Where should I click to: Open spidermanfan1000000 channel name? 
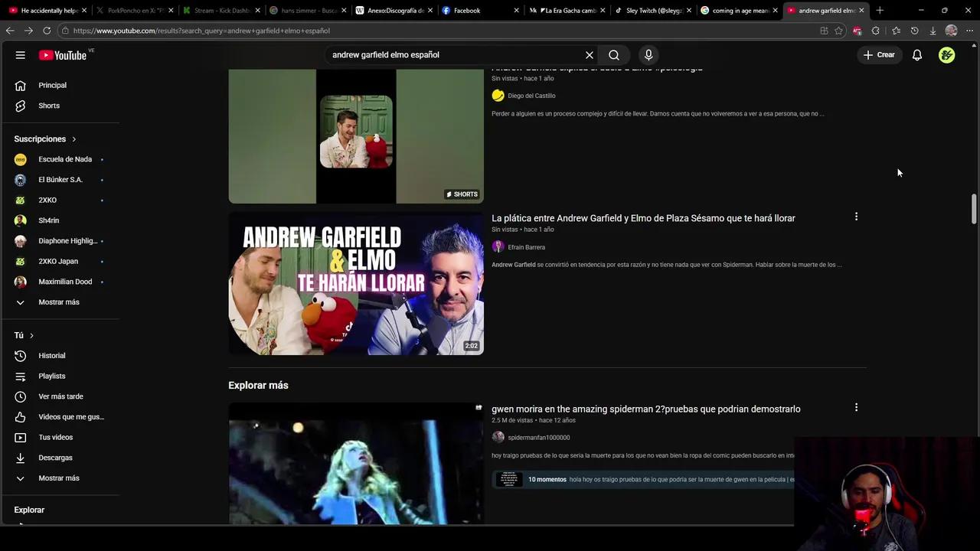(x=539, y=438)
